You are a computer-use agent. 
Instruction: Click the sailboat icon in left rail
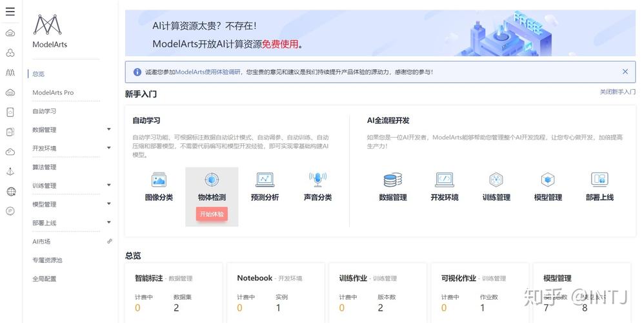(x=10, y=172)
